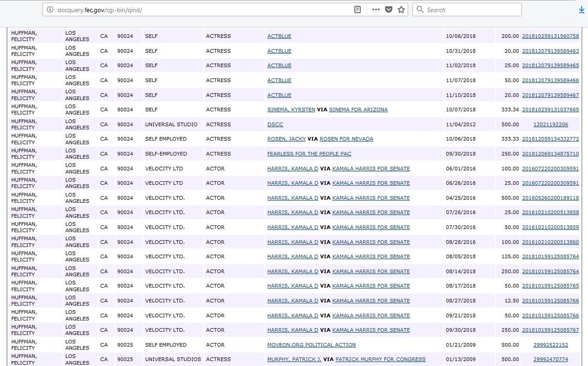This screenshot has height=366, width=588.
Task: Select the 12.50 amount cell
Action: (511, 301)
